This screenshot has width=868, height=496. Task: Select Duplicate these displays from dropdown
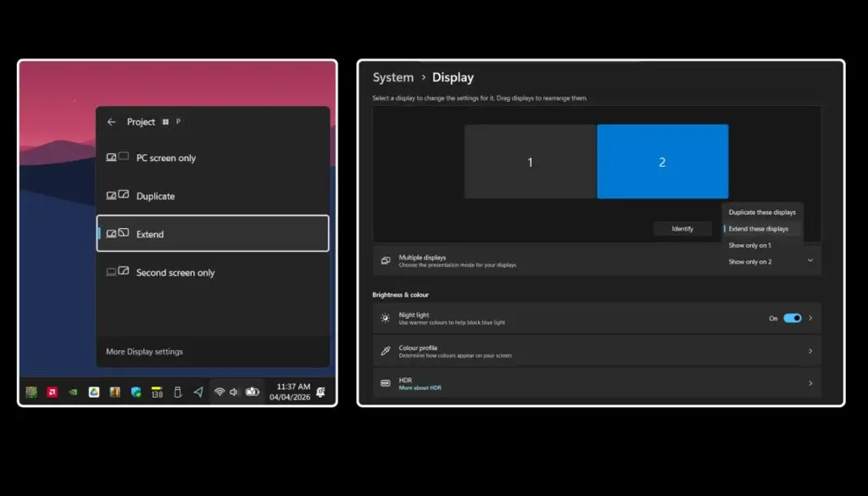[762, 212]
